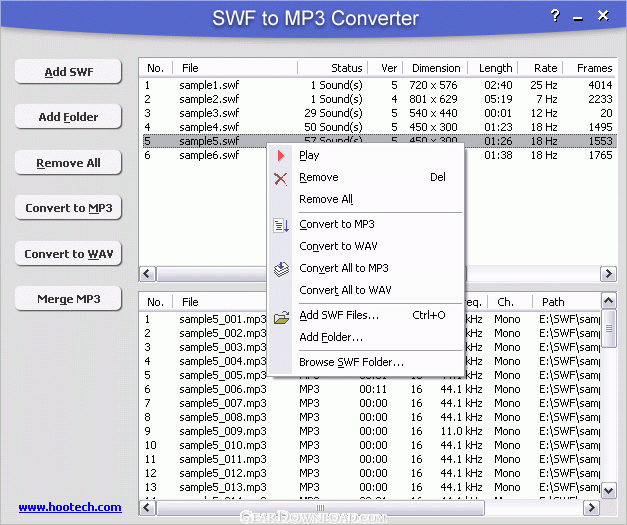Click the Convert to MP3 sidebar button
This screenshot has height=525, width=627.
pyautogui.click(x=68, y=208)
